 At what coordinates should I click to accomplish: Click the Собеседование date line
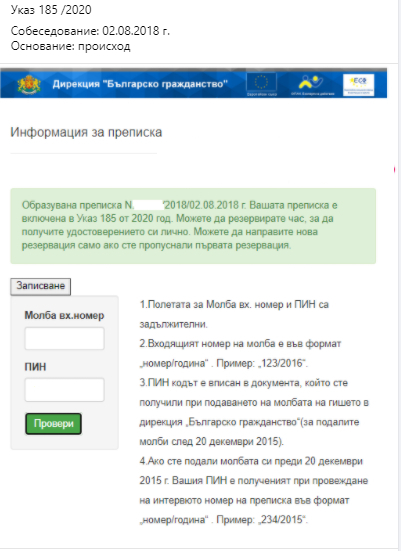(x=90, y=31)
